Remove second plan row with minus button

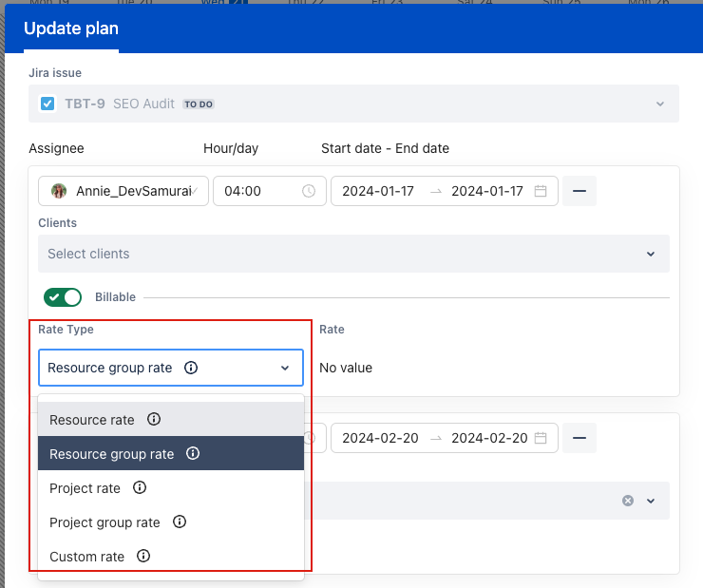pos(579,438)
